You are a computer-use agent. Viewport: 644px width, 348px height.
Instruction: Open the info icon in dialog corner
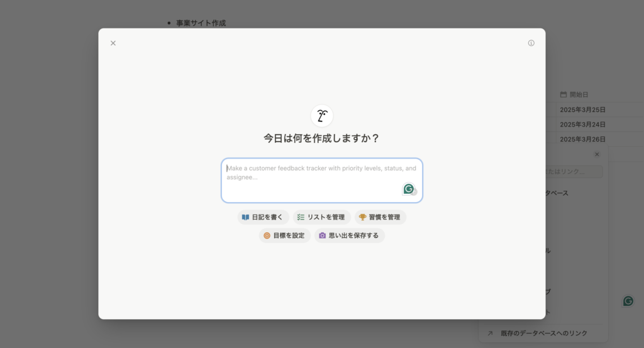531,43
